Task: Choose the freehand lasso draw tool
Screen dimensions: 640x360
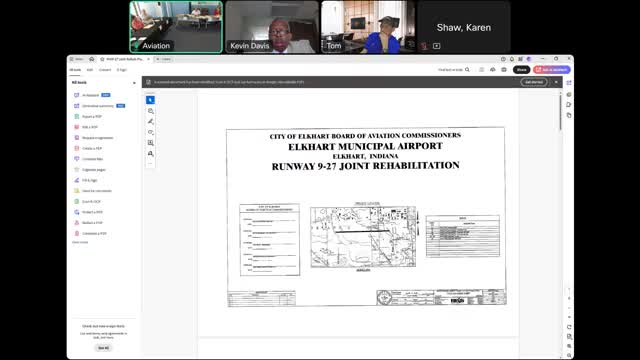Action: point(151,132)
